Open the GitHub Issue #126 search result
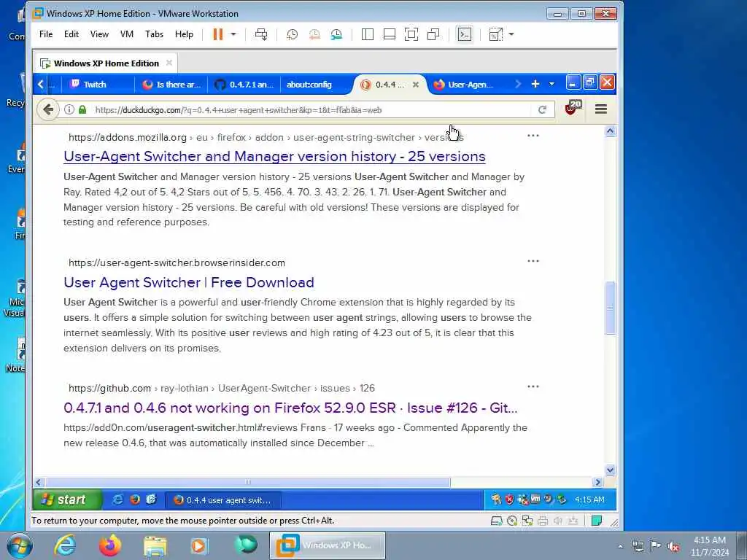Screen dimensions: 747x560 290,408
